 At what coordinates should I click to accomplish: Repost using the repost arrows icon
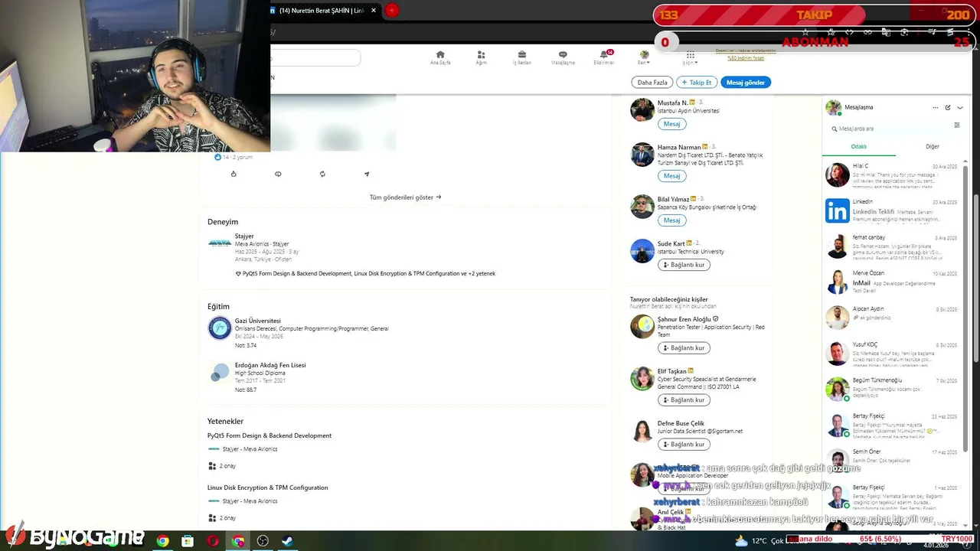point(322,174)
